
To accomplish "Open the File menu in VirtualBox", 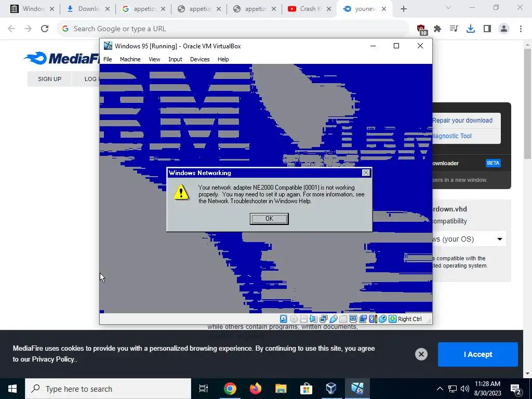I will pyautogui.click(x=108, y=59).
